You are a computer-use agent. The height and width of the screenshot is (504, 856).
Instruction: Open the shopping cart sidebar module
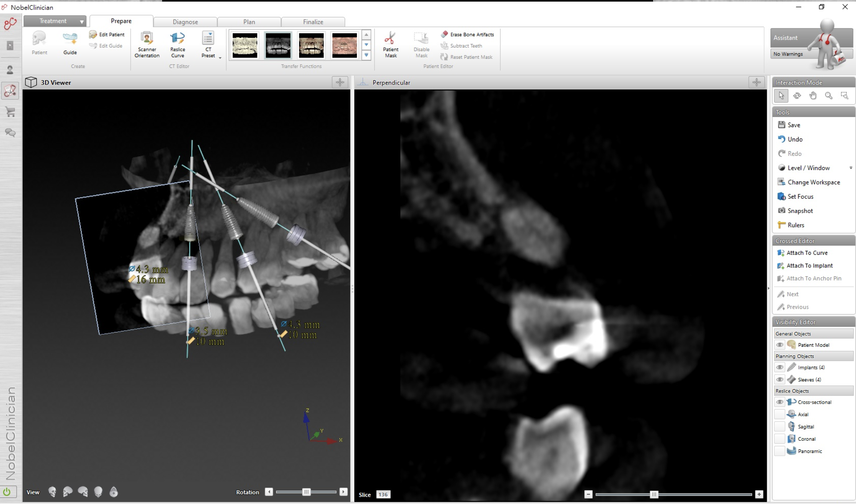(10, 112)
